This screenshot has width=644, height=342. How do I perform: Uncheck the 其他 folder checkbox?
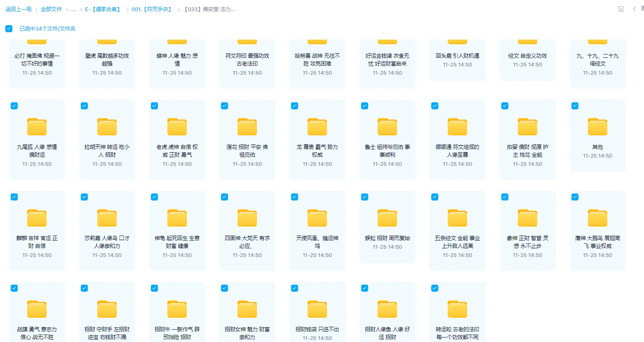click(575, 106)
